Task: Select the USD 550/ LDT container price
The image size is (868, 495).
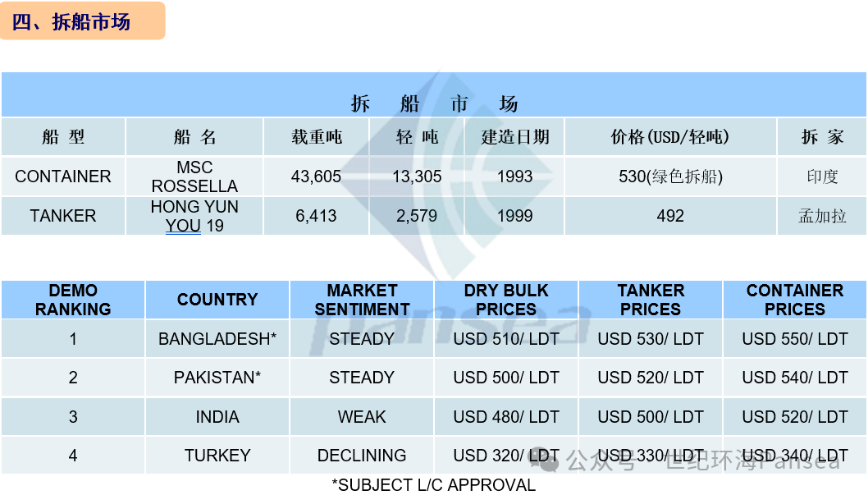Action: coord(795,339)
